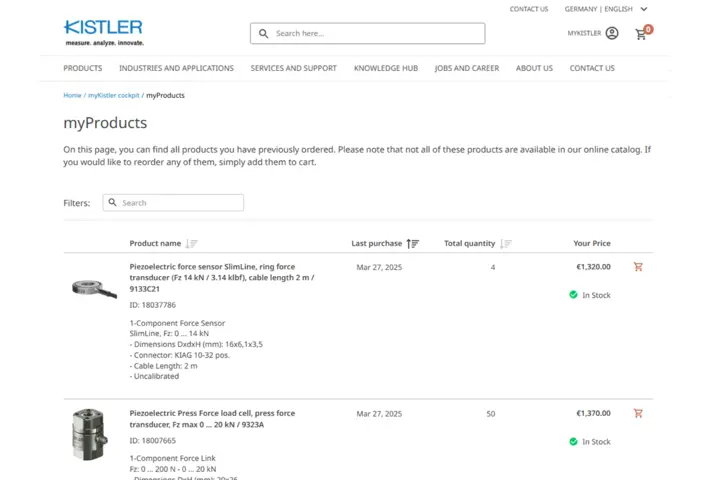Image resolution: width=720 pixels, height=480 pixels.
Task: Sort by Last purchase icon
Action: [x=413, y=243]
